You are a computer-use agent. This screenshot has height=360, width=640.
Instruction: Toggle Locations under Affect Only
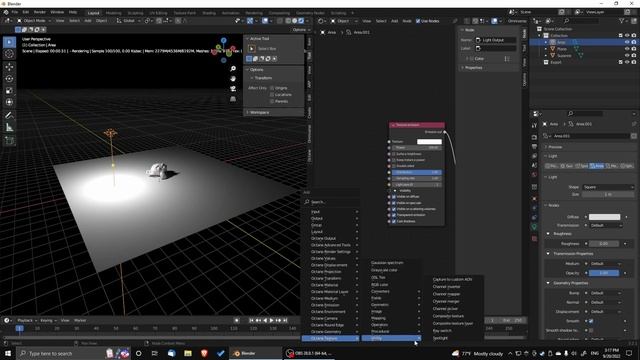pyautogui.click(x=272, y=95)
